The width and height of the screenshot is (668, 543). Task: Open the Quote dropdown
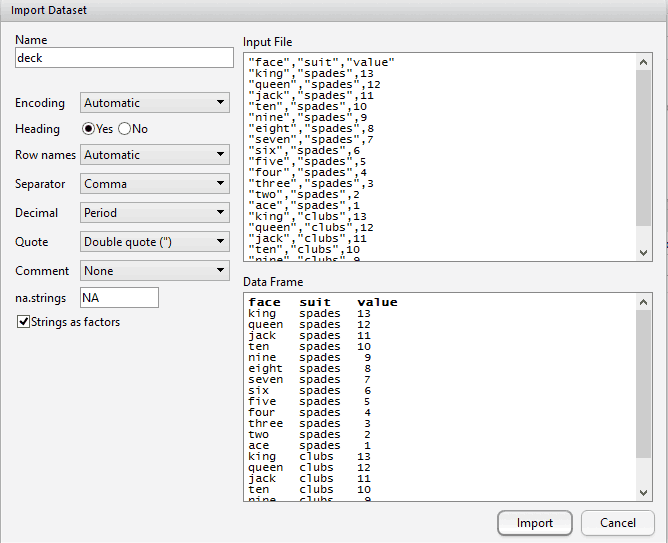click(x=155, y=241)
